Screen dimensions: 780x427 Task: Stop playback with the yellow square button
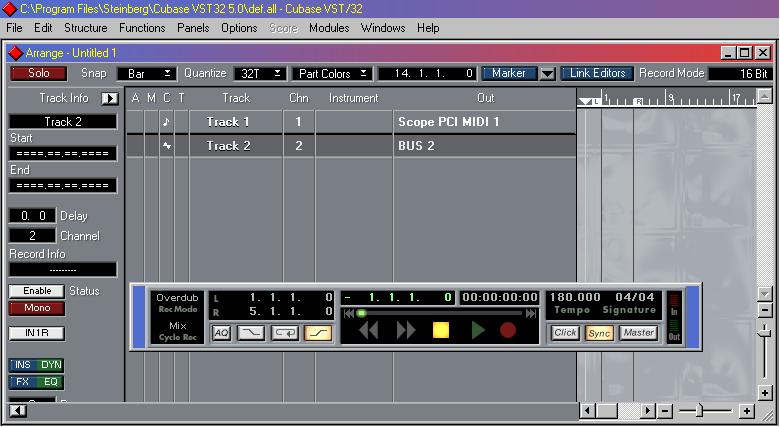(441, 330)
